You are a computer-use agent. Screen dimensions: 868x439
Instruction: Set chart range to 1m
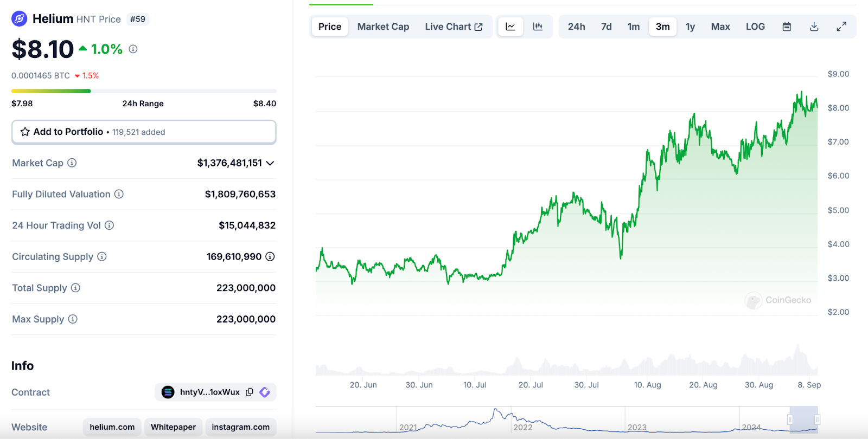click(x=634, y=27)
